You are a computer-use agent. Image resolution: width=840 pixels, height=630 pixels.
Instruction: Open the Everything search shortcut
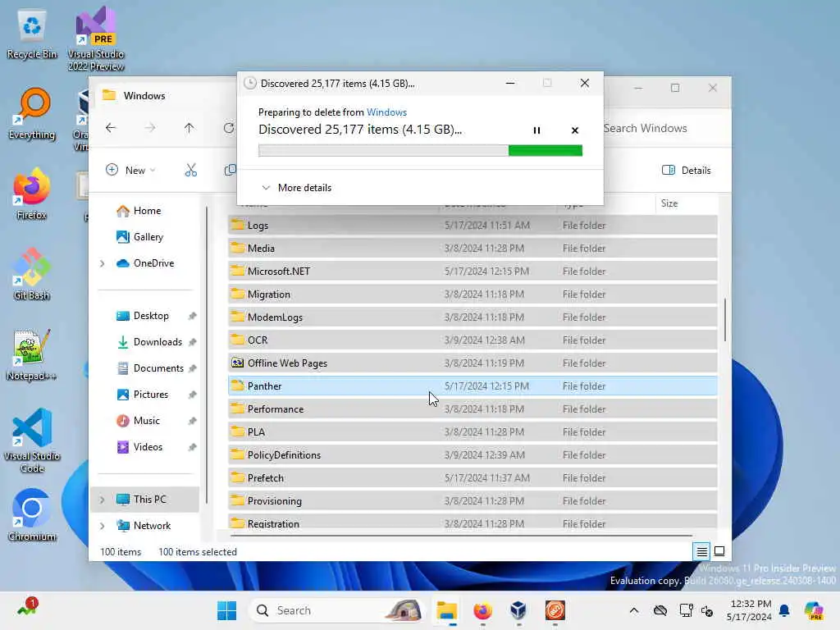tap(32, 114)
